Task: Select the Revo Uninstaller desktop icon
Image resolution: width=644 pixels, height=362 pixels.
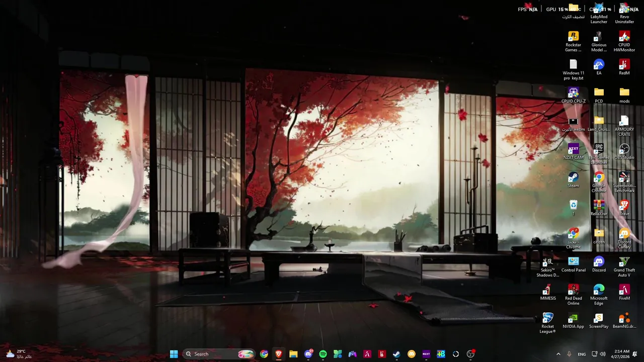Action: 624,13
